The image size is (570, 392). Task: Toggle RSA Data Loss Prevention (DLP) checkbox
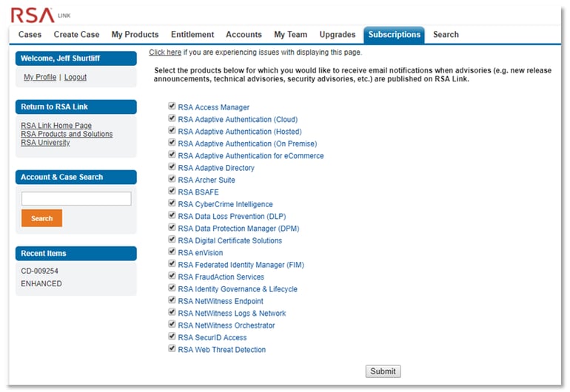tap(172, 215)
